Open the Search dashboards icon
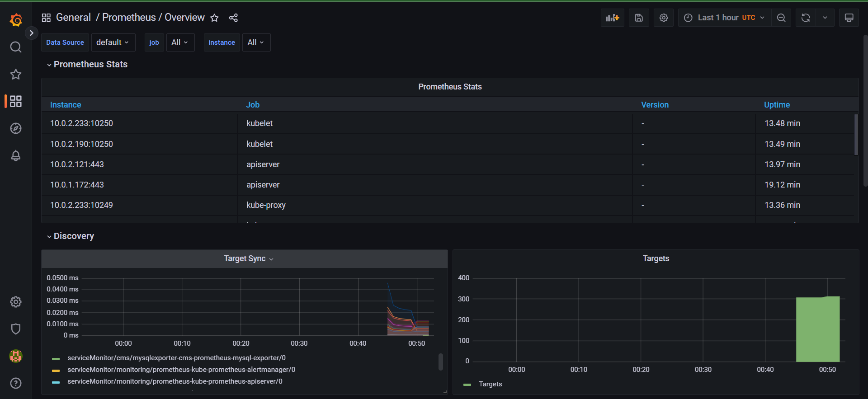Screen dimensions: 868x399 pyautogui.click(x=16, y=47)
